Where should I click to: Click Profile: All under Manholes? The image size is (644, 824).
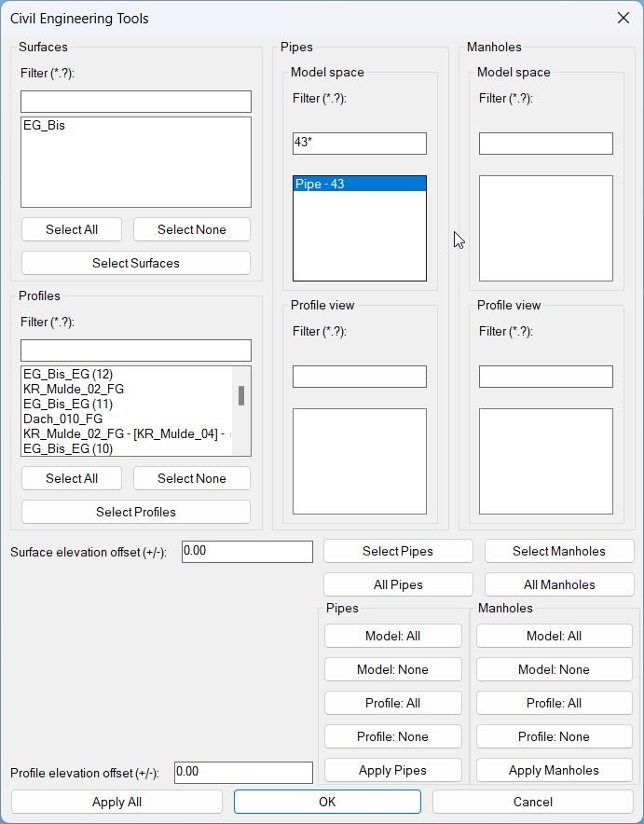click(555, 703)
